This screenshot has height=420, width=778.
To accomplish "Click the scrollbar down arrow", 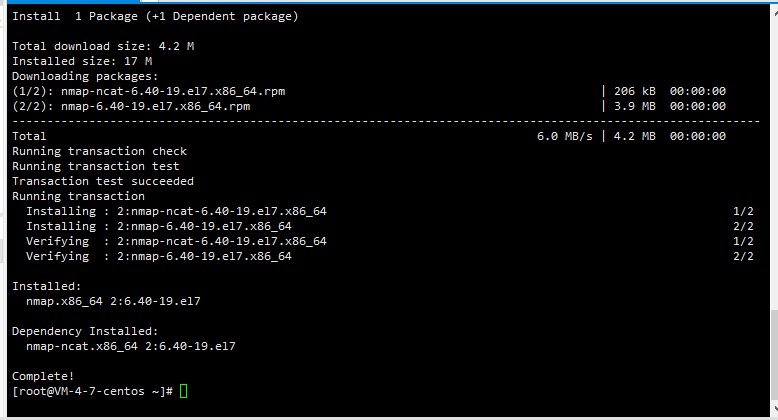I will (774, 410).
